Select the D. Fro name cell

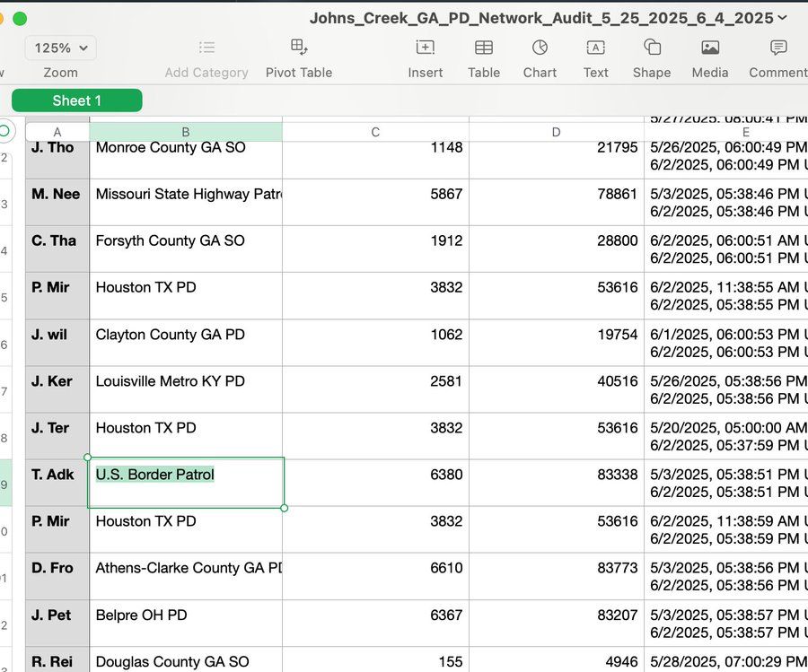pos(57,576)
